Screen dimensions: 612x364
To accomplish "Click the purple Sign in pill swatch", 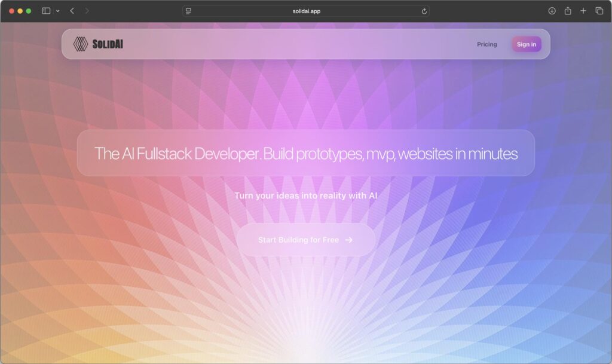I will point(526,44).
